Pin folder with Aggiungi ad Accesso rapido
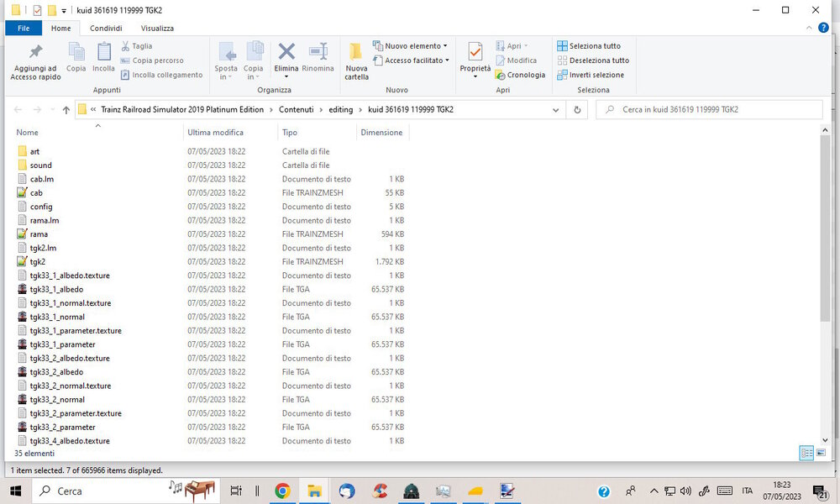840x504 pixels. point(35,61)
